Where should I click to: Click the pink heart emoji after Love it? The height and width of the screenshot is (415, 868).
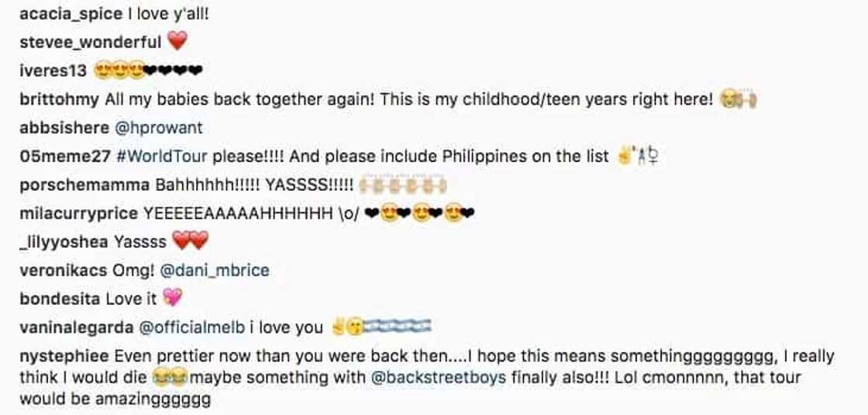(171, 299)
